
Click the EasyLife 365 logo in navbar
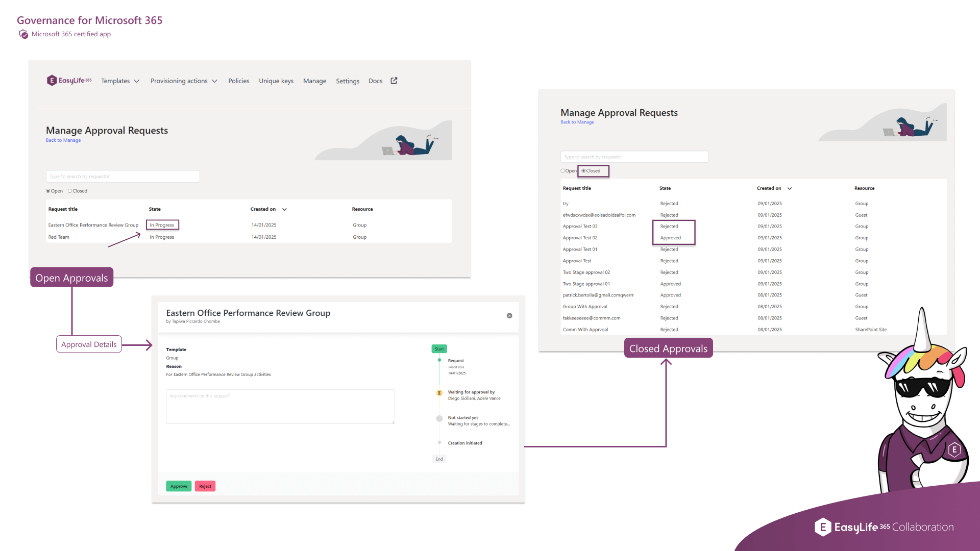pos(69,81)
